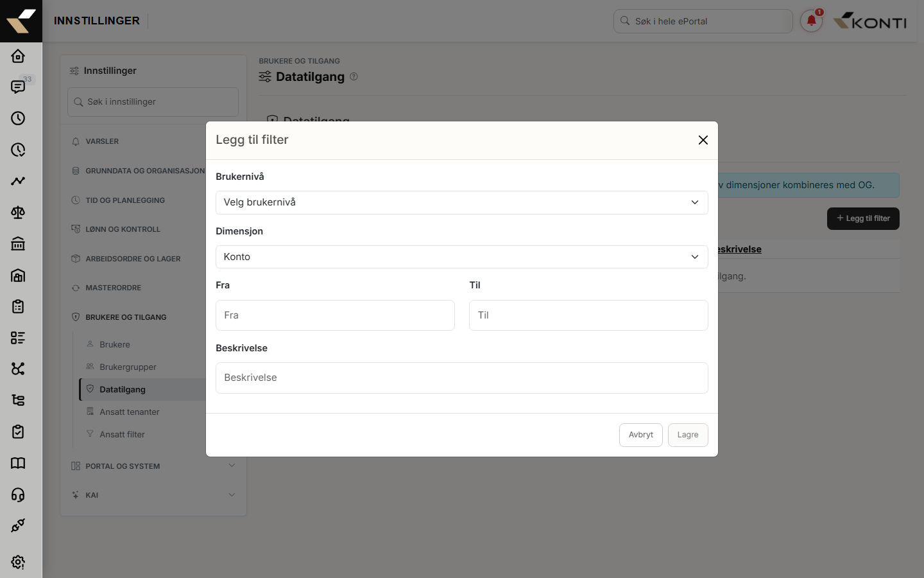Open the headset support icon

(18, 495)
